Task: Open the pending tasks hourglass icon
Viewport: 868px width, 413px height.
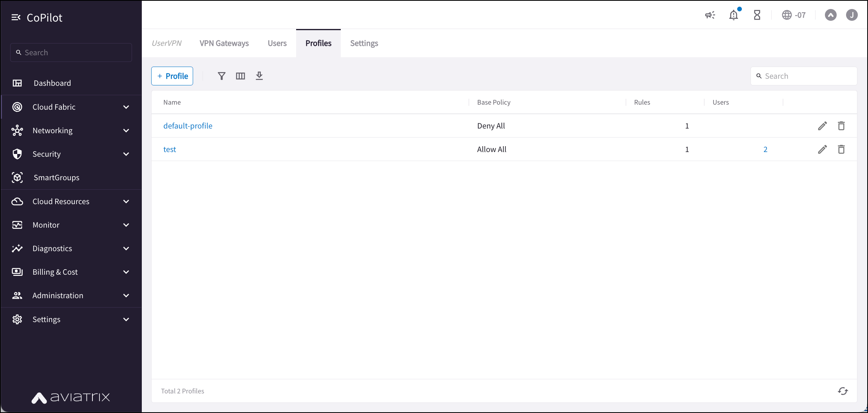Action: [757, 15]
